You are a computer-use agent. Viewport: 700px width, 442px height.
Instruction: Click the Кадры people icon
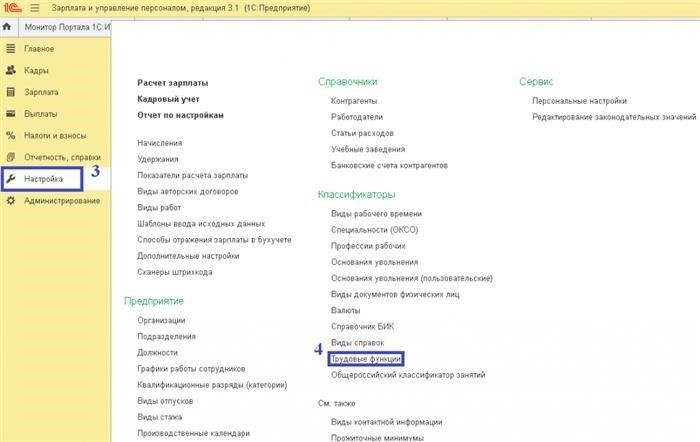pos(11,70)
